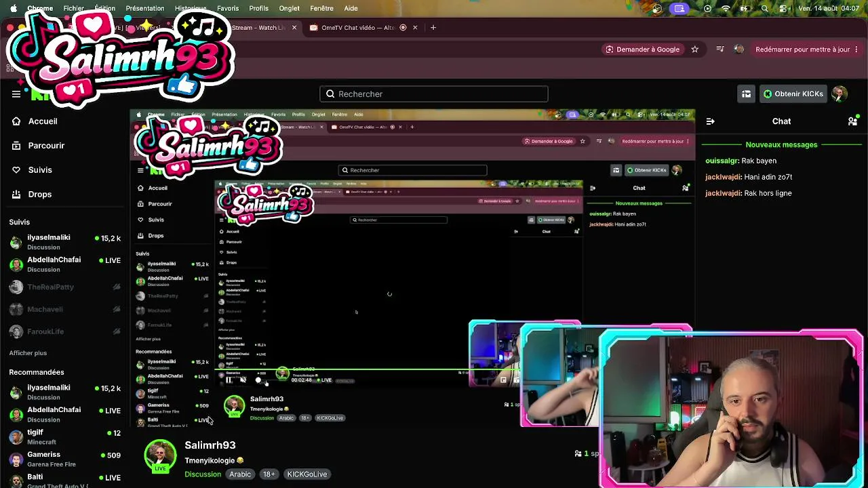This screenshot has height=488, width=868.
Task: Open the Aide menu
Action: click(x=351, y=8)
